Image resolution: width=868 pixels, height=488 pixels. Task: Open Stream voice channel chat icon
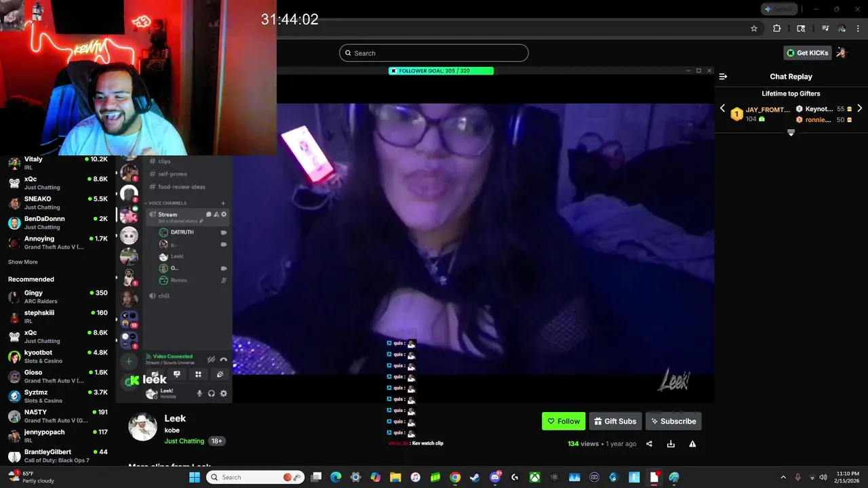click(209, 214)
